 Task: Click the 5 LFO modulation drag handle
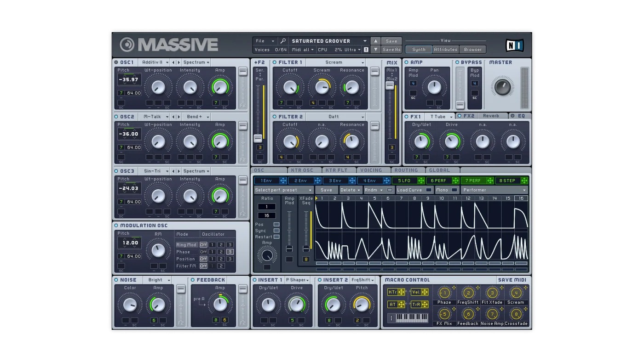(x=421, y=181)
